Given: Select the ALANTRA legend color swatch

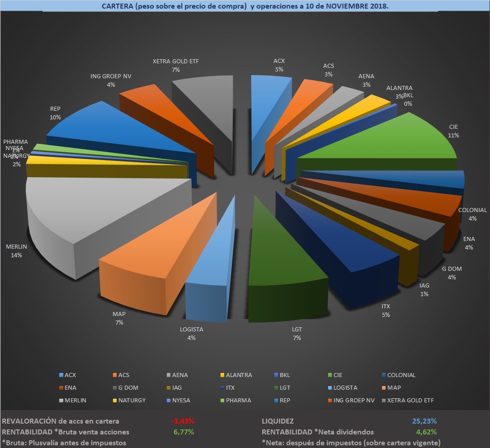Looking at the screenshot, I should 222,375.
